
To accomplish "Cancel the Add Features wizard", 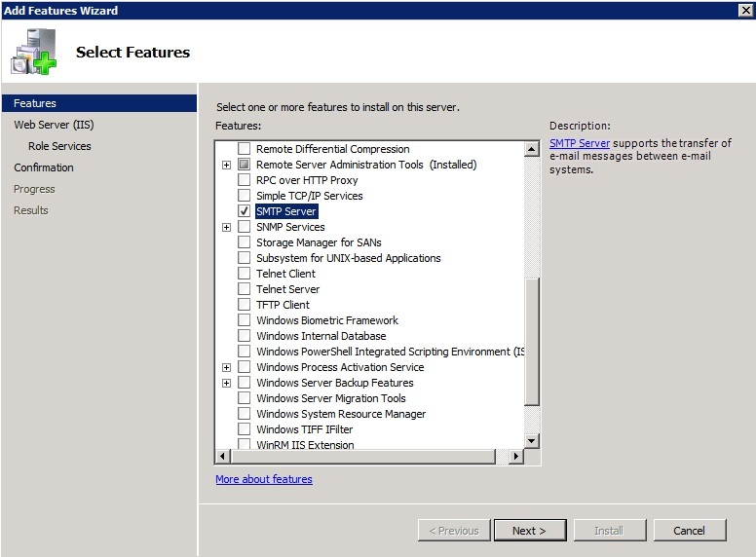I will tap(689, 531).
